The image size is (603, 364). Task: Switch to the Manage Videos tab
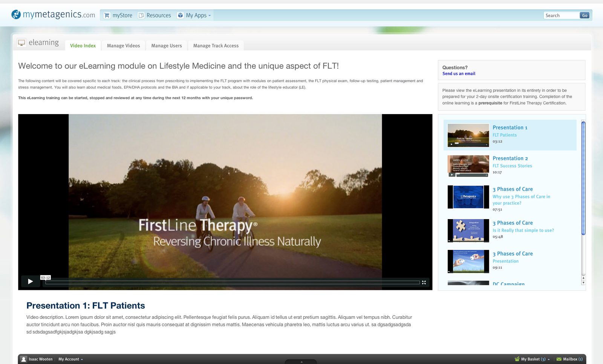point(123,46)
